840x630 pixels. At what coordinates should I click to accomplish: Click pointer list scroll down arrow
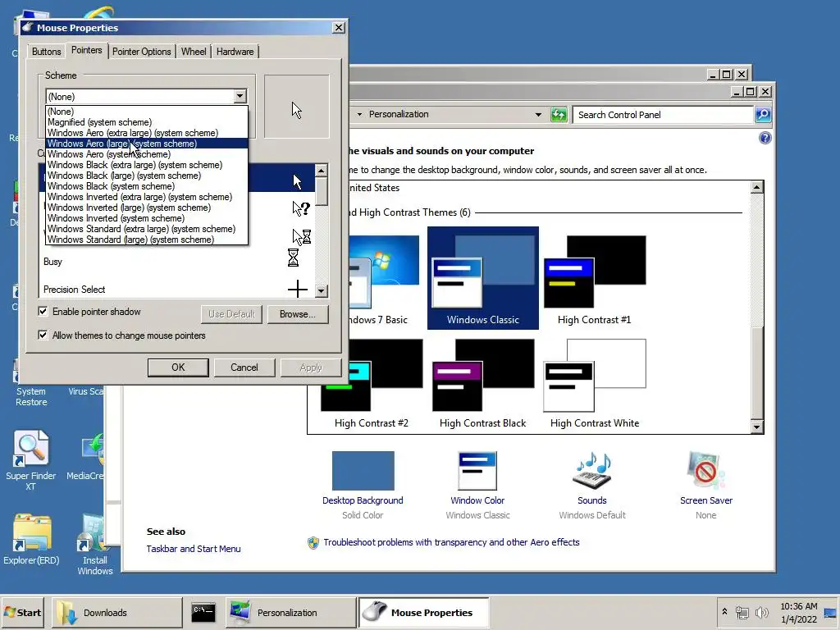(321, 291)
